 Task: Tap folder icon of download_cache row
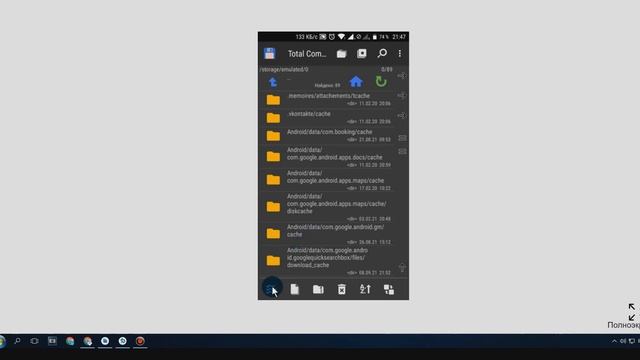tap(273, 260)
